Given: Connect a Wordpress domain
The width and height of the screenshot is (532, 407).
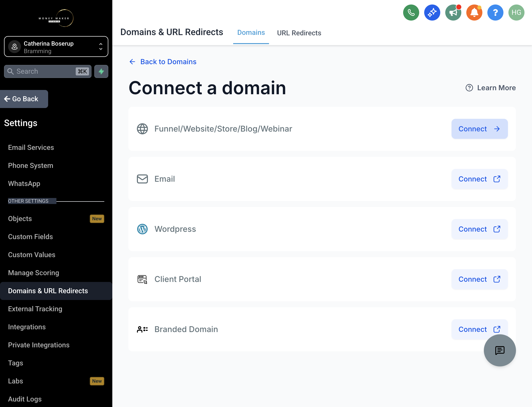Looking at the screenshot, I should pyautogui.click(x=480, y=229).
